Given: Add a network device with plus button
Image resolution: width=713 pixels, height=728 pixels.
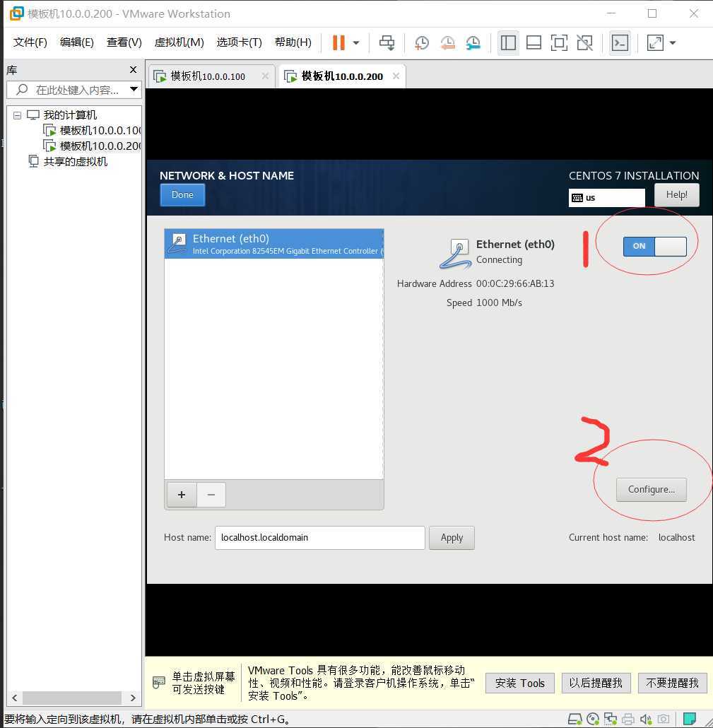Looking at the screenshot, I should coord(182,495).
